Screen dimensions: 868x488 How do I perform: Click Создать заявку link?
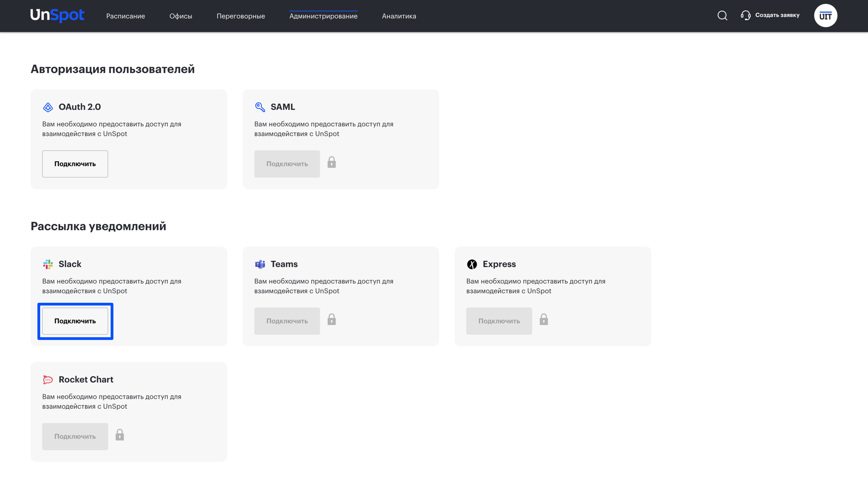pyautogui.click(x=777, y=15)
